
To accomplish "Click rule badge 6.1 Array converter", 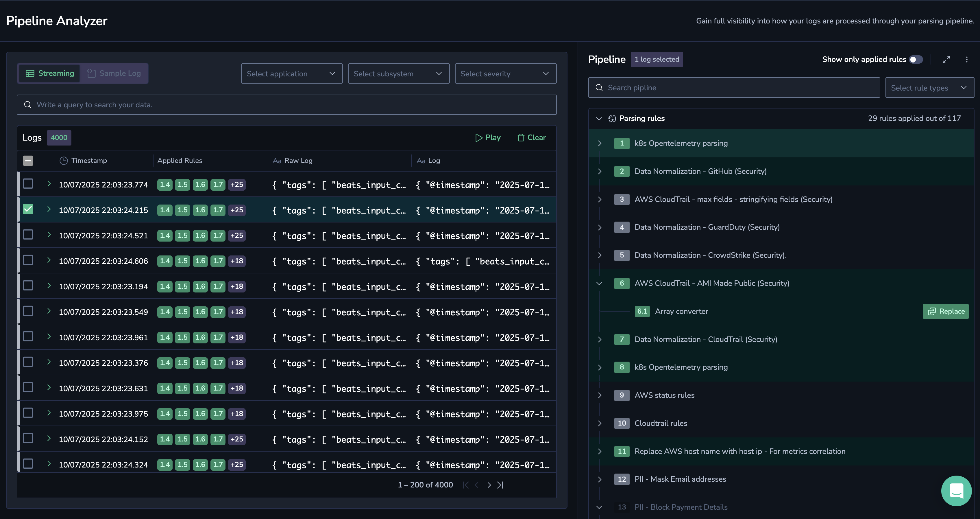I will point(642,311).
